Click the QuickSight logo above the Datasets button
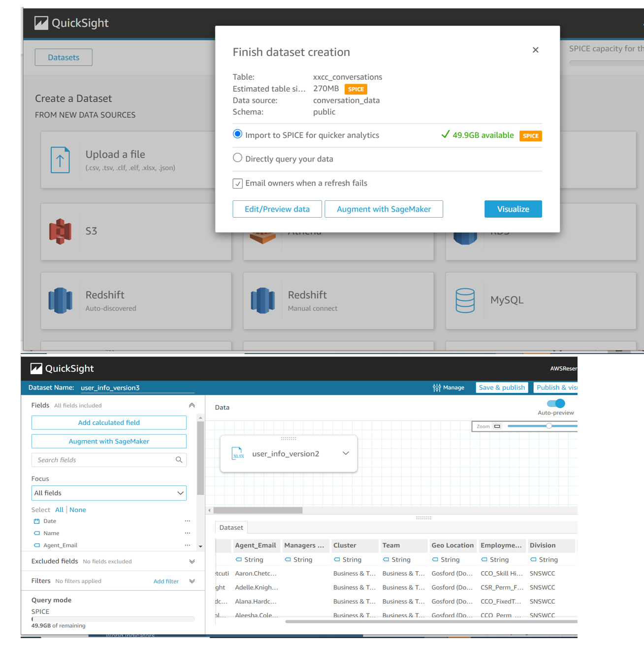The width and height of the screenshot is (644, 645). click(x=41, y=23)
